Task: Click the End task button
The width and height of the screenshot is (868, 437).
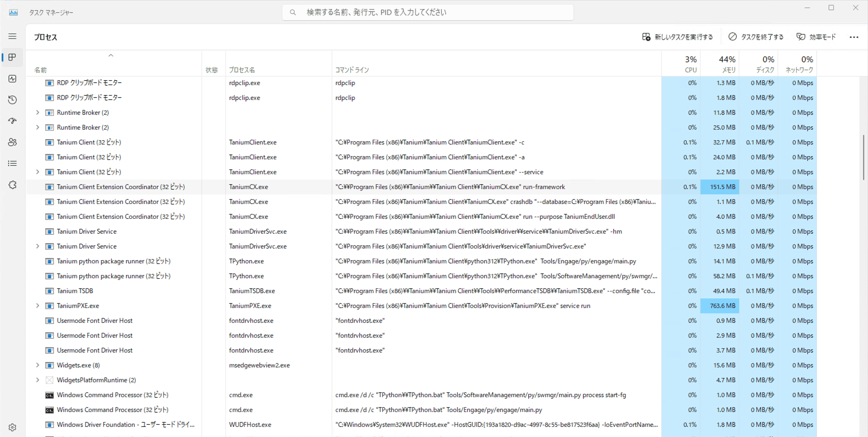Action: click(756, 37)
